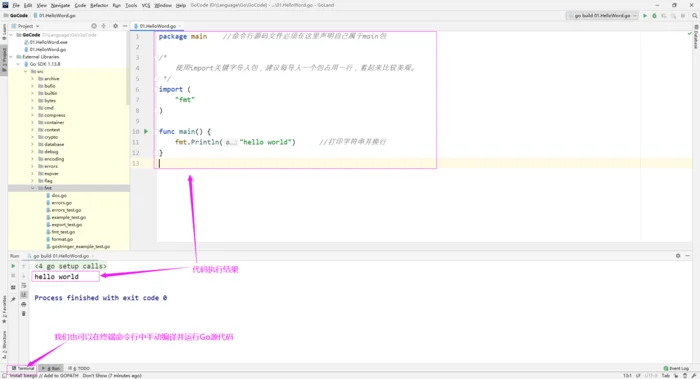Screen dimensions: 700x379
Task: Open the Database side tool window
Action: (x=696, y=37)
